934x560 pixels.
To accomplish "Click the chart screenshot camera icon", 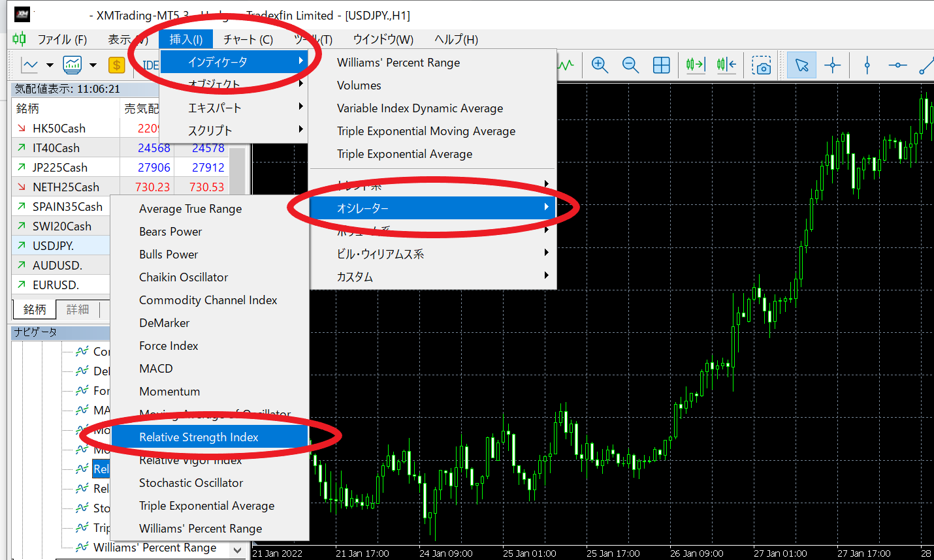I will click(761, 65).
